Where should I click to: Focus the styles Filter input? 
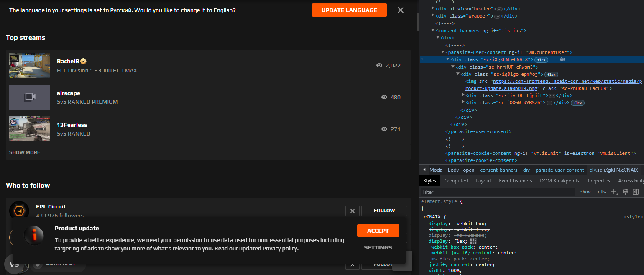[x=498, y=192]
